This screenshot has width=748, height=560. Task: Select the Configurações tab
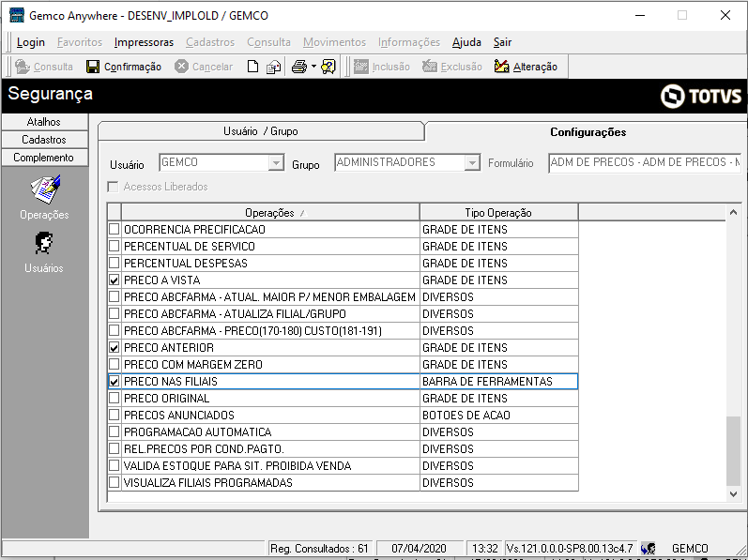pos(588,132)
